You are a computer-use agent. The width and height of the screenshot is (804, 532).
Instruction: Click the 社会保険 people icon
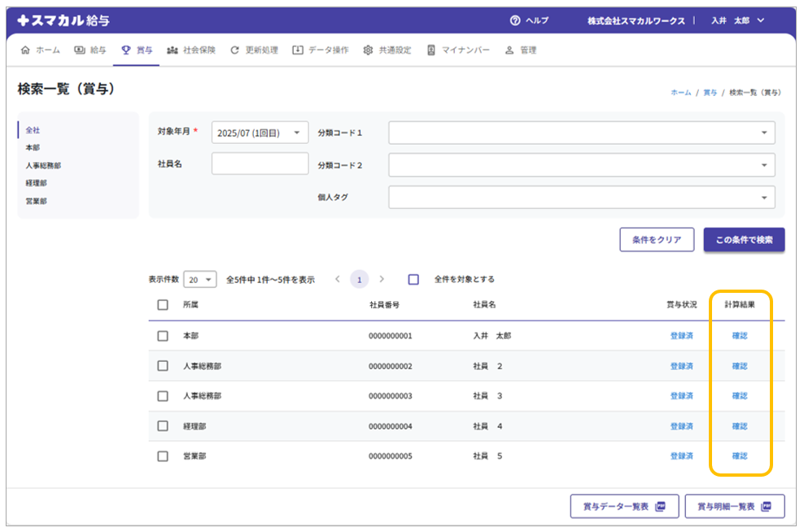(x=172, y=50)
